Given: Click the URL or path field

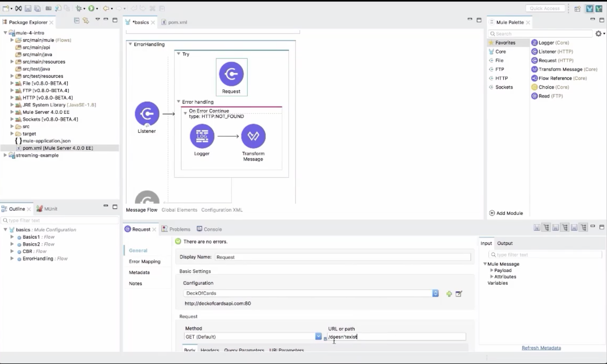Looking at the screenshot, I should [x=397, y=337].
